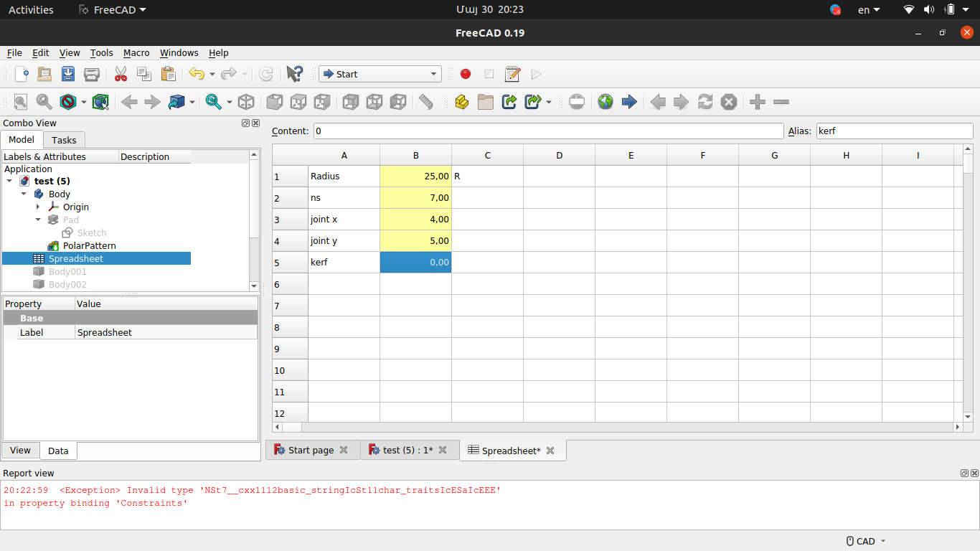Click the Fit Selection magnifier icon
Screen dimensions: 980x551
(x=44, y=102)
